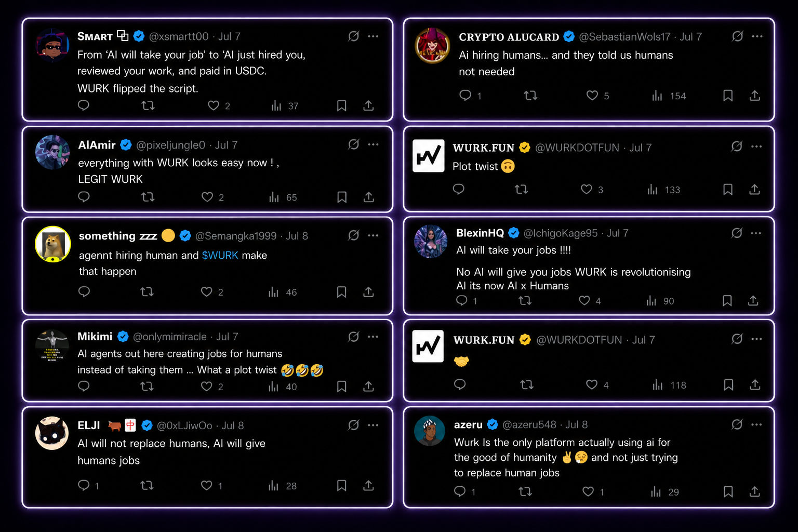Open more options on the Smart tweet
This screenshot has height=532, width=798.
coord(373,36)
